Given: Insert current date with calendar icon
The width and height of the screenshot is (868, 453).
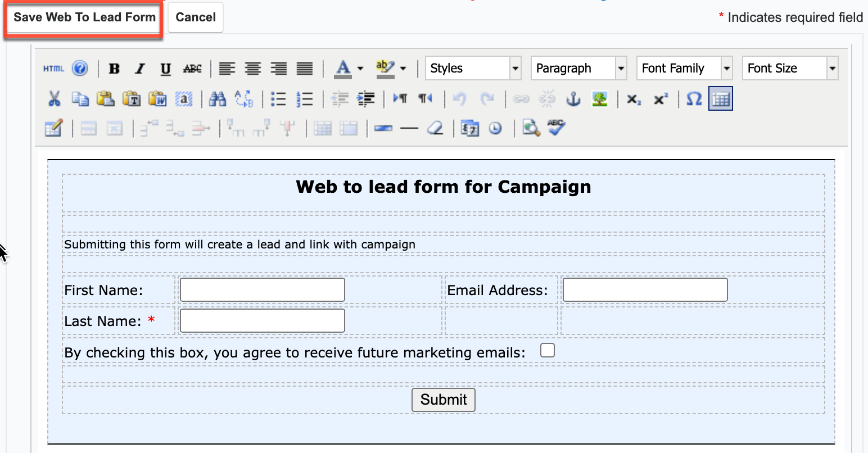Looking at the screenshot, I should pos(469,129).
